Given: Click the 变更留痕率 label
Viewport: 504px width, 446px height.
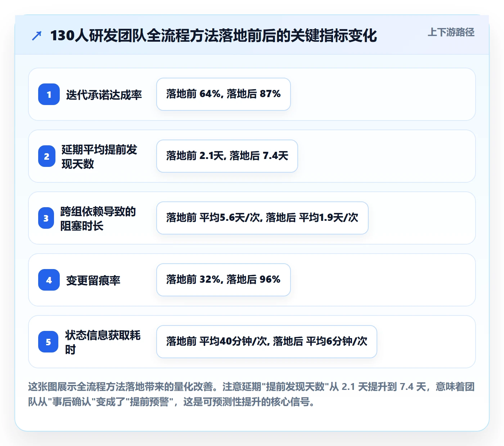Looking at the screenshot, I should pos(93,280).
